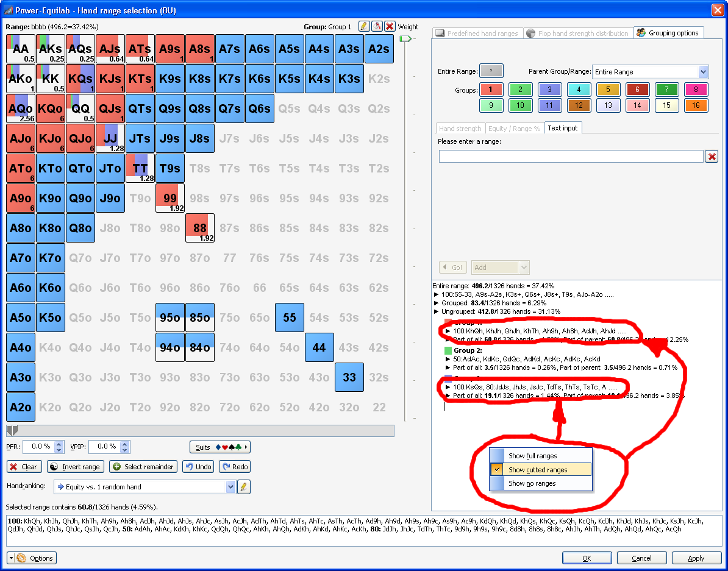Open the Parent Group/Range dropdown
This screenshot has height=571, width=728.
click(x=703, y=72)
